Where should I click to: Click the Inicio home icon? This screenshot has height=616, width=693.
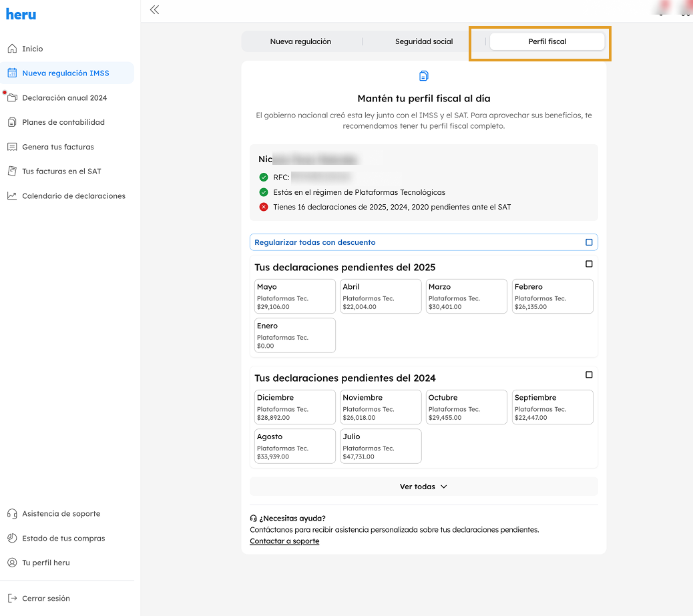(x=13, y=49)
